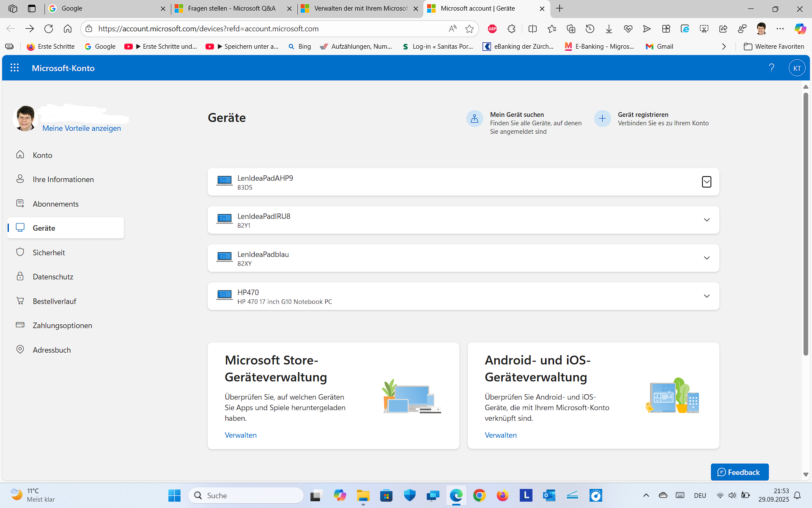This screenshot has height=508, width=812.
Task: Open the Copilot icon in the address bar
Action: (800, 28)
